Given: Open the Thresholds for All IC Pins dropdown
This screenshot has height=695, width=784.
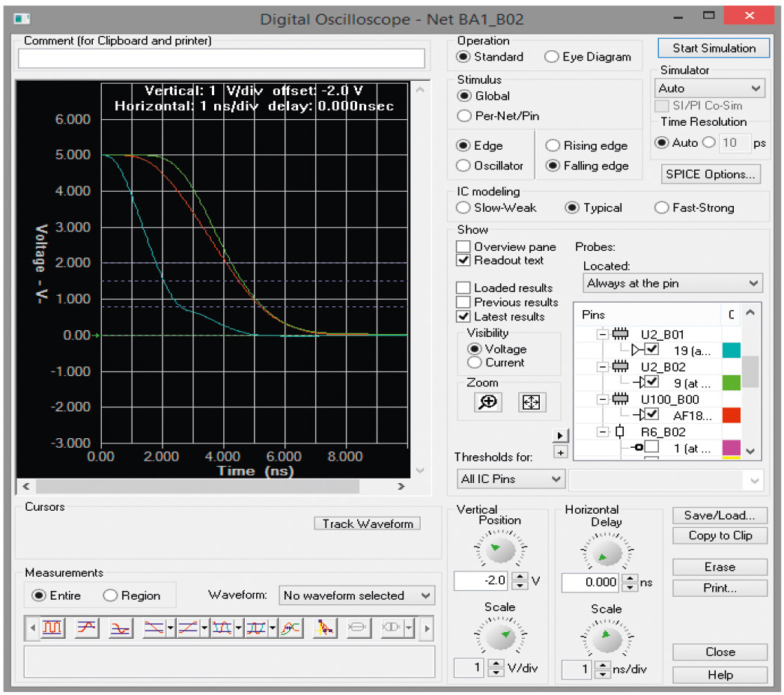Looking at the screenshot, I should 511,479.
